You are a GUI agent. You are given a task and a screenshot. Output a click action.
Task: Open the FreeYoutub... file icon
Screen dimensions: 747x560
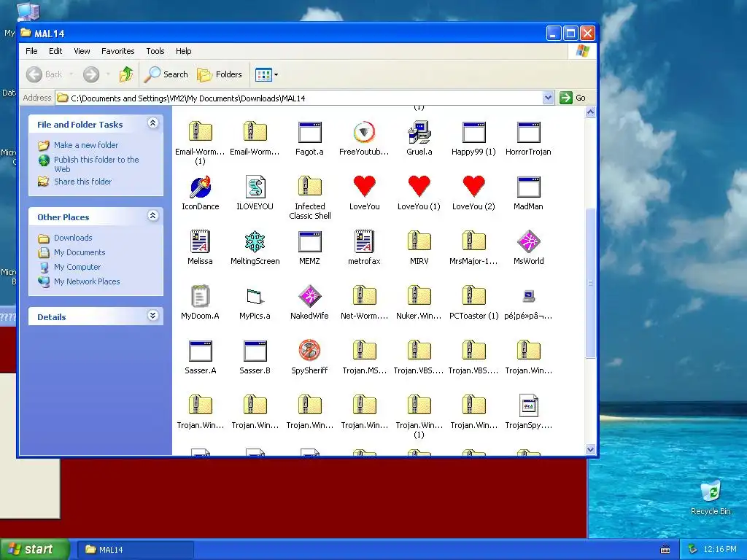tap(364, 132)
